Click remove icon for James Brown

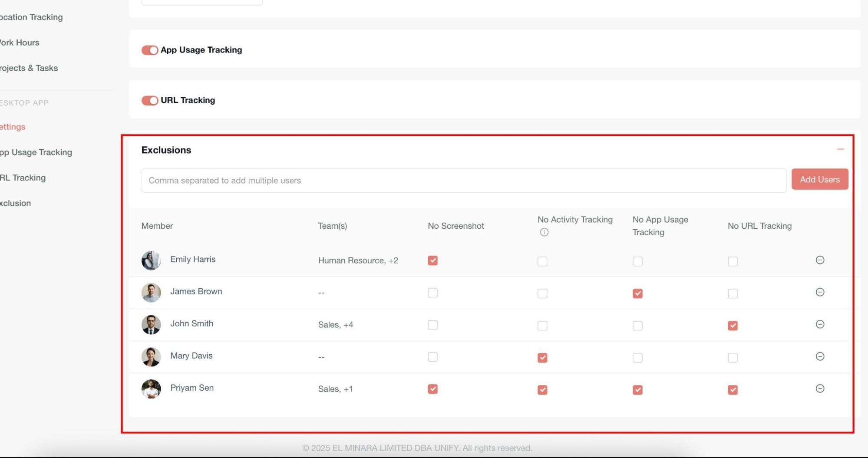pyautogui.click(x=819, y=292)
